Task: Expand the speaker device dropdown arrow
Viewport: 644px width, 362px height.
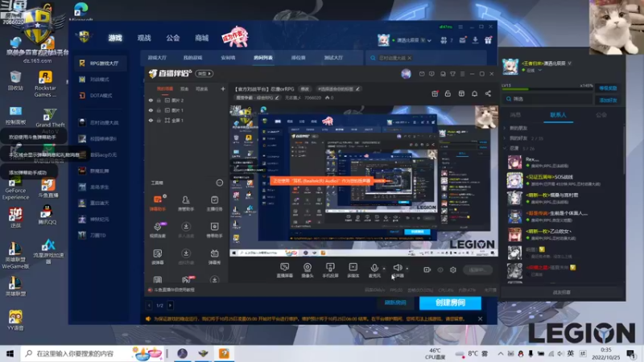Action: point(407,269)
